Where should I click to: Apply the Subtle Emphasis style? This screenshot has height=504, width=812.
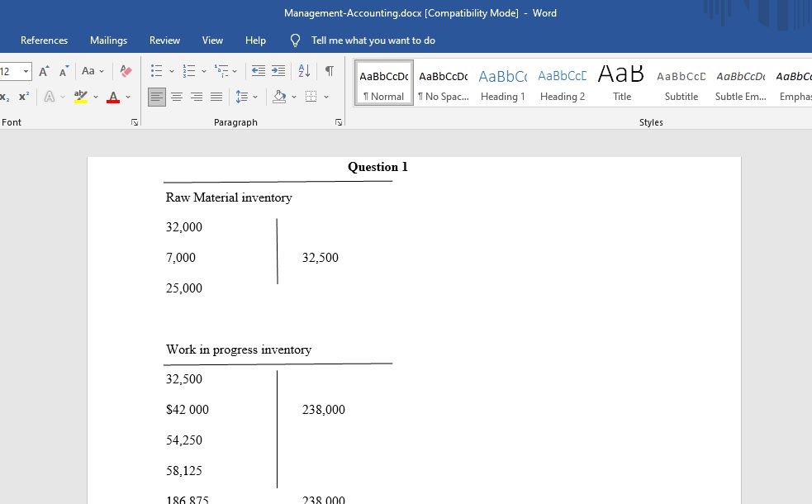coord(741,83)
